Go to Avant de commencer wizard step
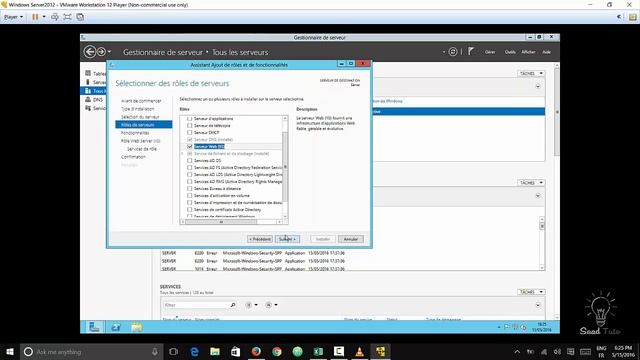Image resolution: width=640 pixels, height=360 pixels. click(x=141, y=101)
